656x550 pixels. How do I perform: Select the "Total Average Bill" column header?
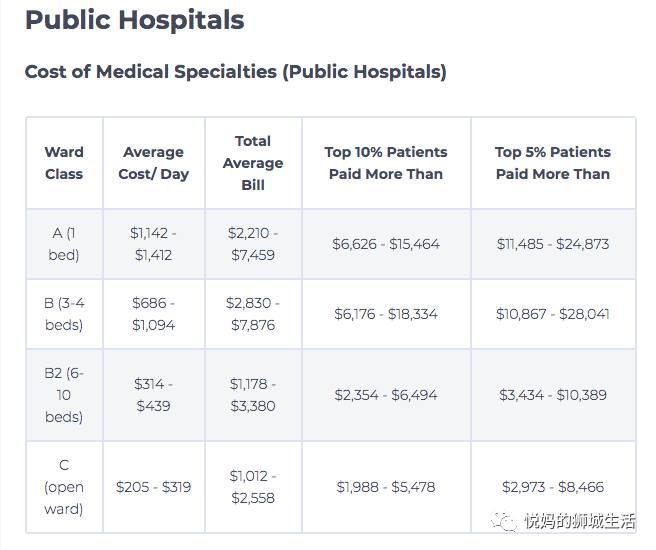pos(253,163)
